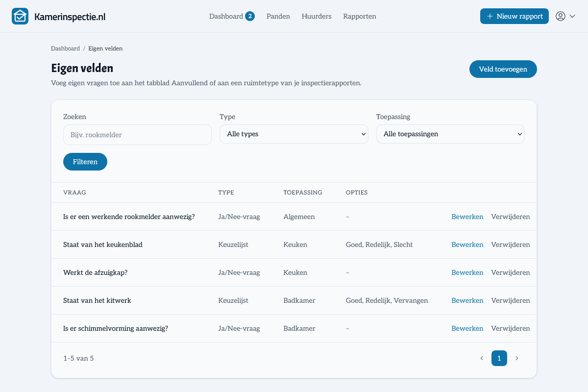Delete the Werkt de afzuigkap field
This screenshot has height=392, width=588.
click(x=511, y=272)
